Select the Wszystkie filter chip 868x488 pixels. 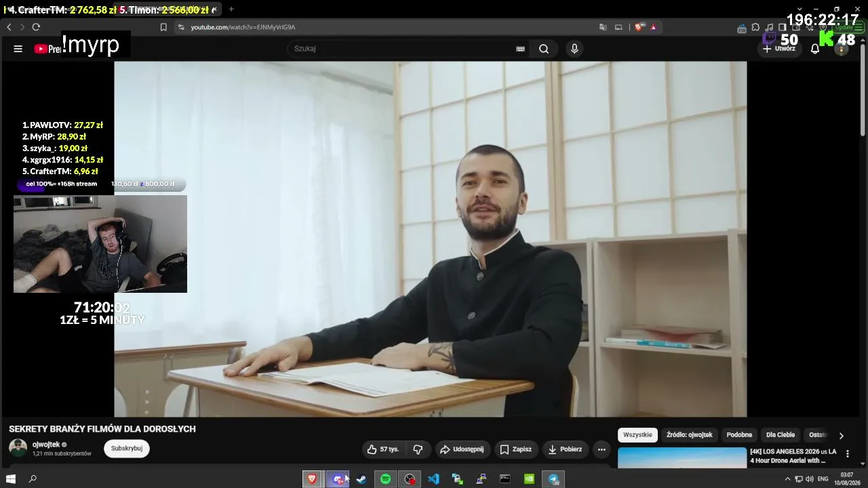pyautogui.click(x=637, y=435)
